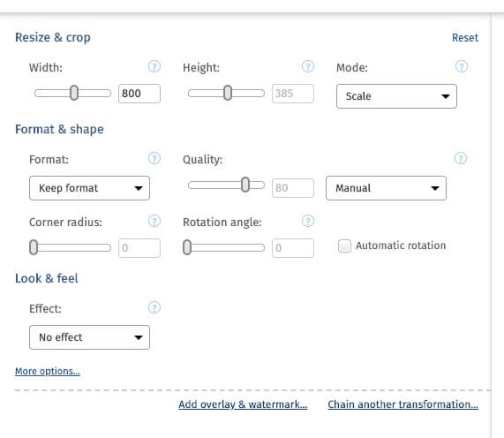Open the Keep format dropdown
504x438 pixels.
[x=89, y=188]
